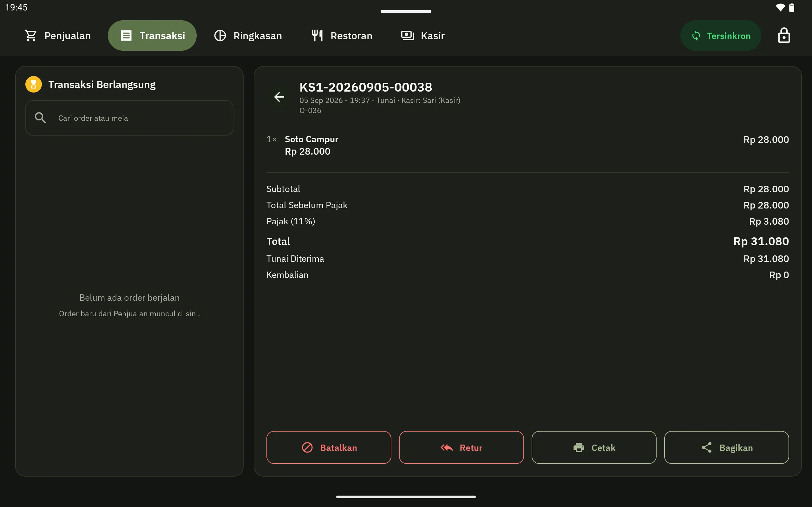Screen dimensions: 812x507
Task: Switch to the Ringkasan tab
Action: [248, 35]
